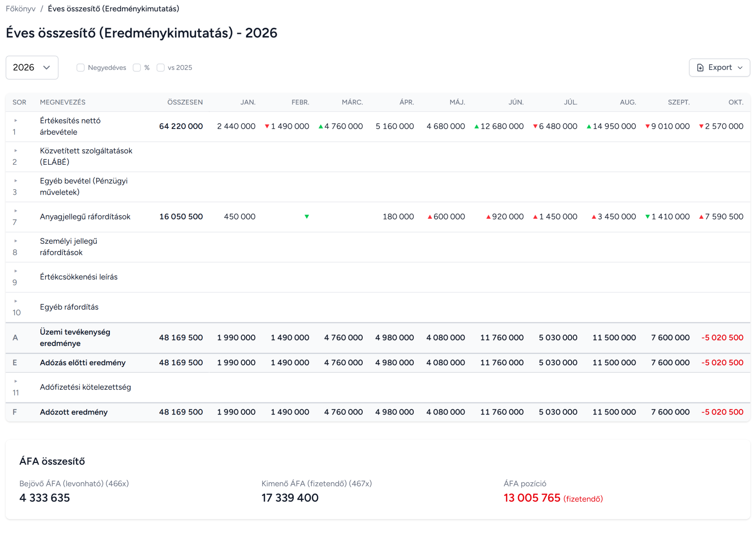The height and width of the screenshot is (534, 756).
Task: Click the MEGNEVEZÉS column header
Action: tap(63, 102)
